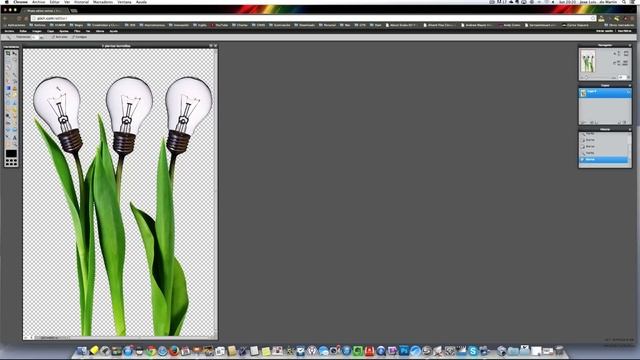Screen dimensions: 640x360
Task: Select the Color Picker eyedropper tool
Action: (8, 137)
